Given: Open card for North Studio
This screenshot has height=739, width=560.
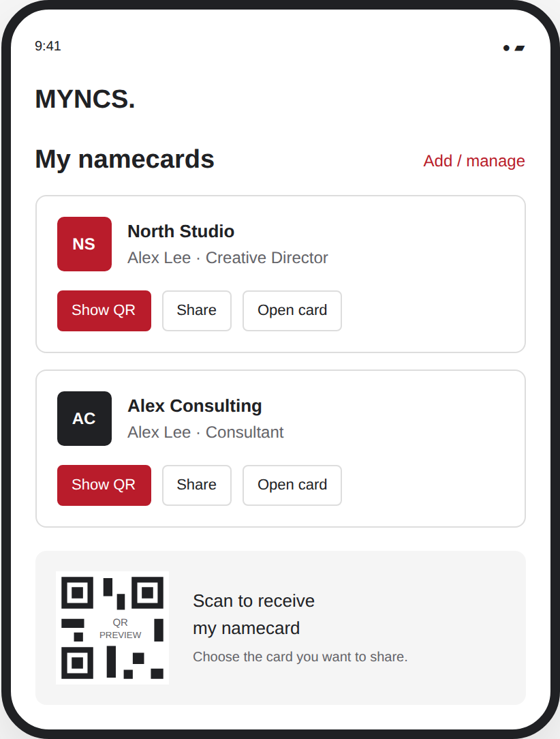Looking at the screenshot, I should pyautogui.click(x=292, y=311).
